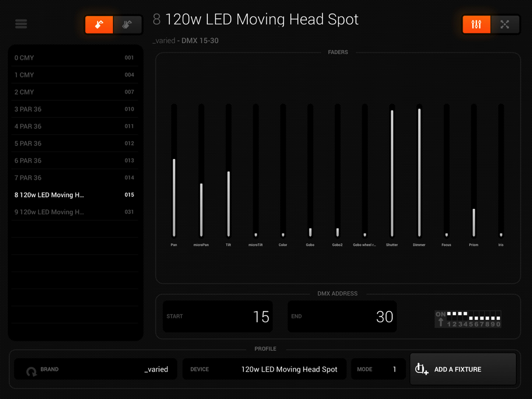Flip DIP switch 1 on the switch diagram

point(449,316)
